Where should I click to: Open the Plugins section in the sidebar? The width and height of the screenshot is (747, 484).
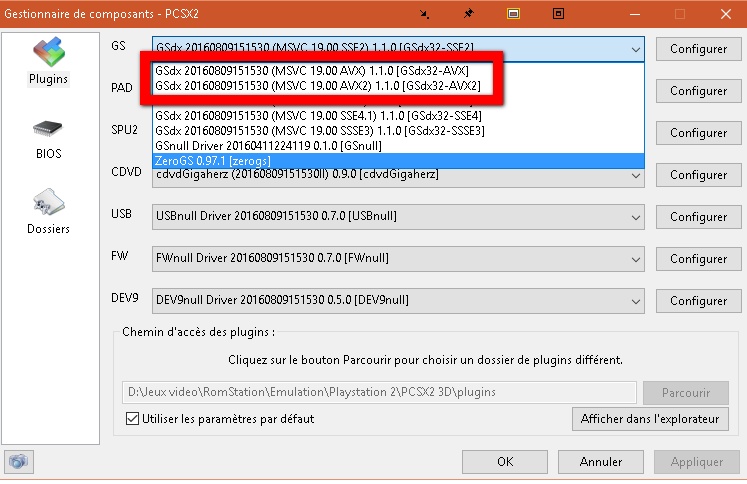pos(48,61)
